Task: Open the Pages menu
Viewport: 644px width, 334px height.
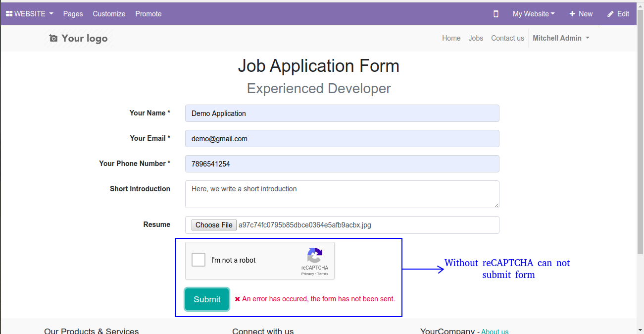Action: 73,14
